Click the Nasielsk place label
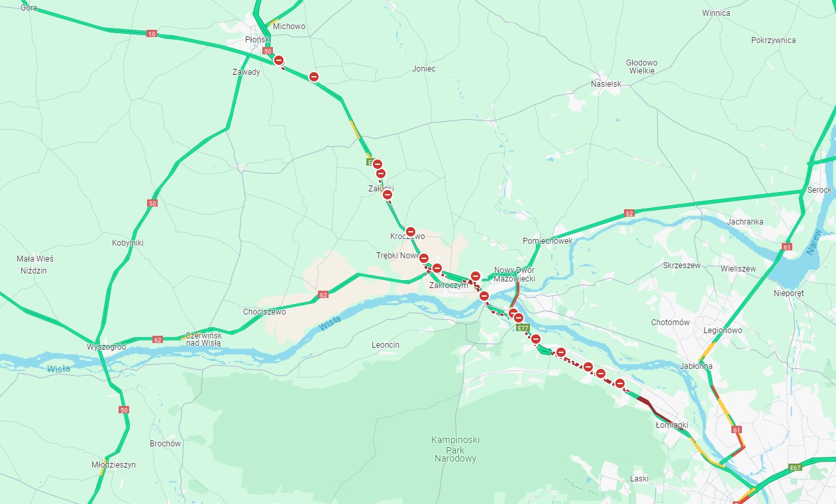Viewport: 836px width, 504px height. 606,84
